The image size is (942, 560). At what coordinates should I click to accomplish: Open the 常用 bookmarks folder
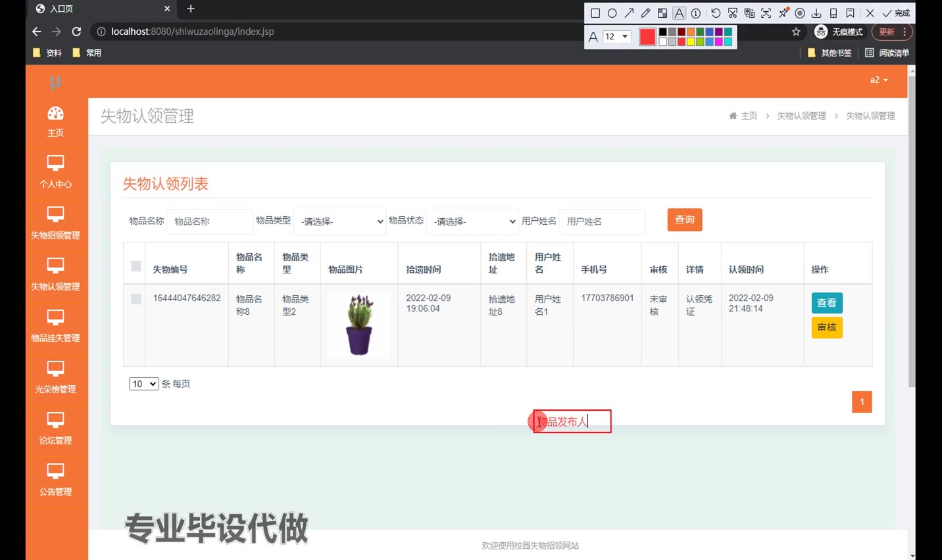coord(87,53)
